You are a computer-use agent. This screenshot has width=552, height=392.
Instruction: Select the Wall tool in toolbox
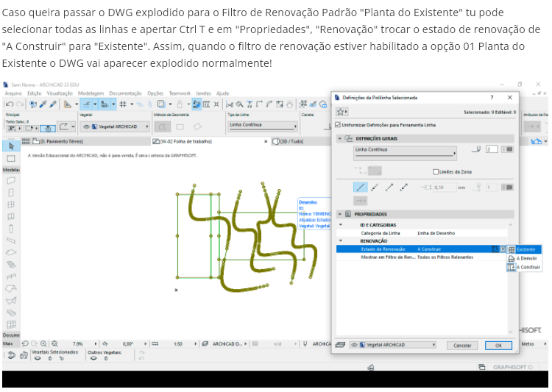11,180
